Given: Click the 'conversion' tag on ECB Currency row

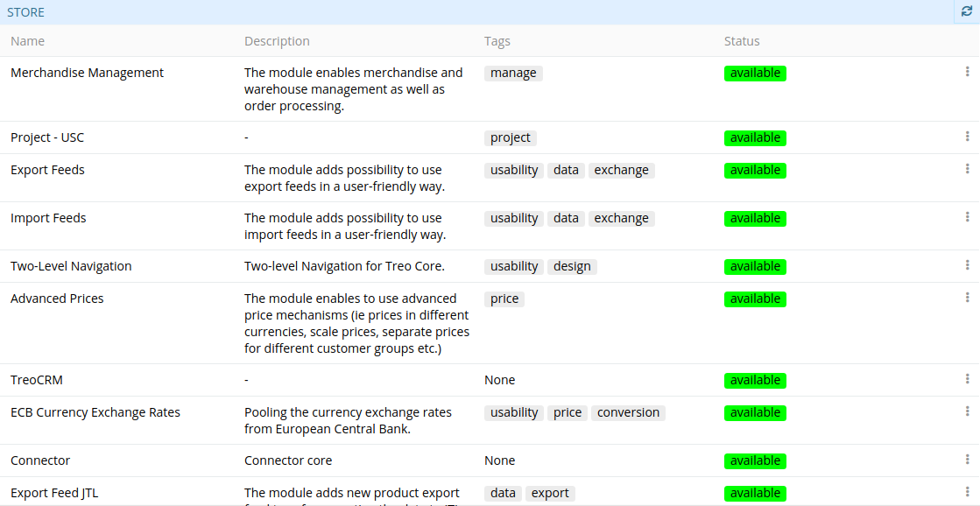Looking at the screenshot, I should coord(628,413).
